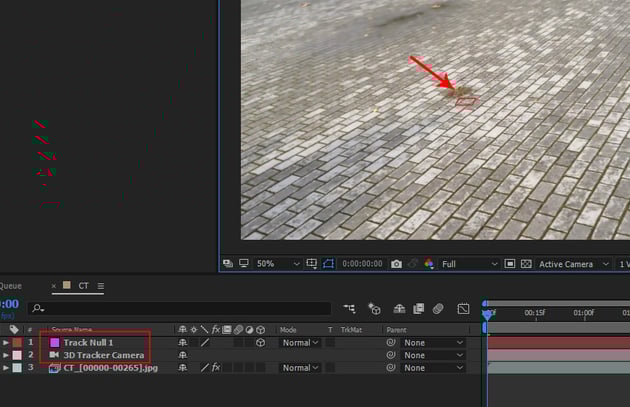Toggle the 3D layer switch on Track Null 1
630x407 pixels.
(x=260, y=343)
